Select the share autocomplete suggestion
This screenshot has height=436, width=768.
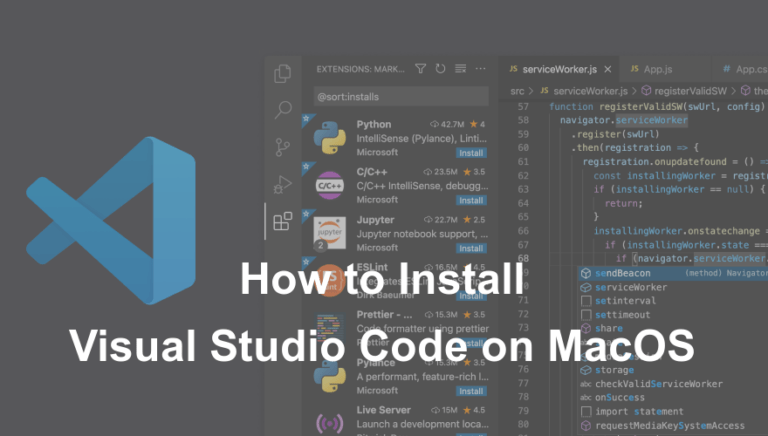(x=673, y=328)
